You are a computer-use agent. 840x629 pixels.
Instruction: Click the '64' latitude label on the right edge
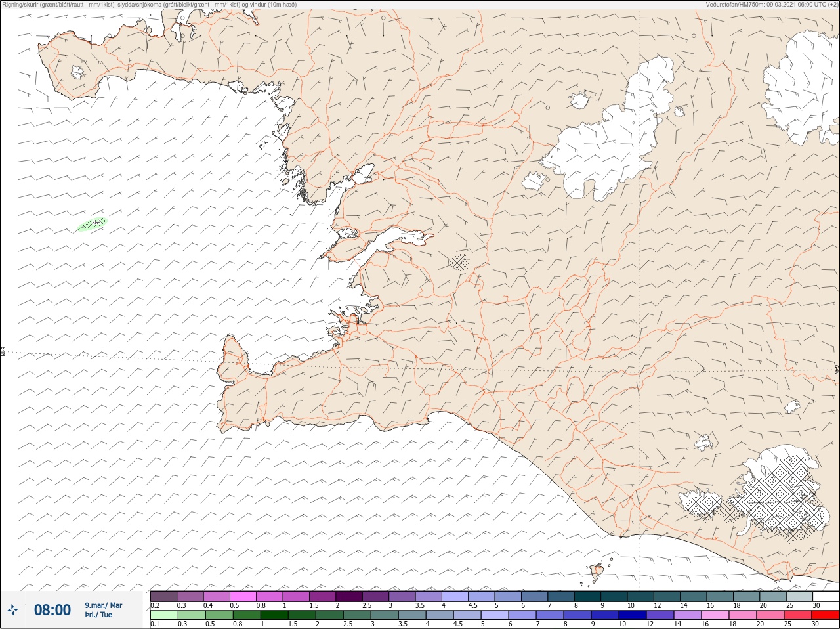point(836,370)
